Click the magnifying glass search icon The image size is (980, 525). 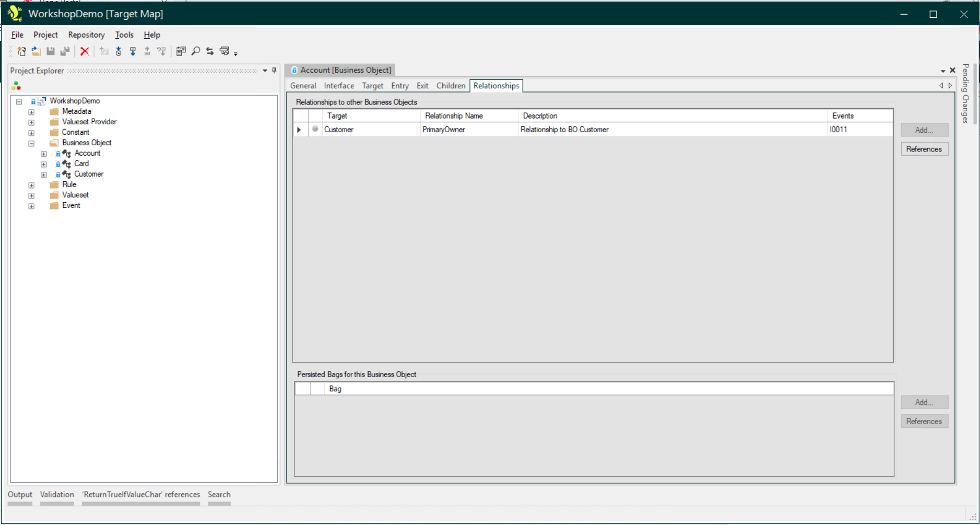196,51
